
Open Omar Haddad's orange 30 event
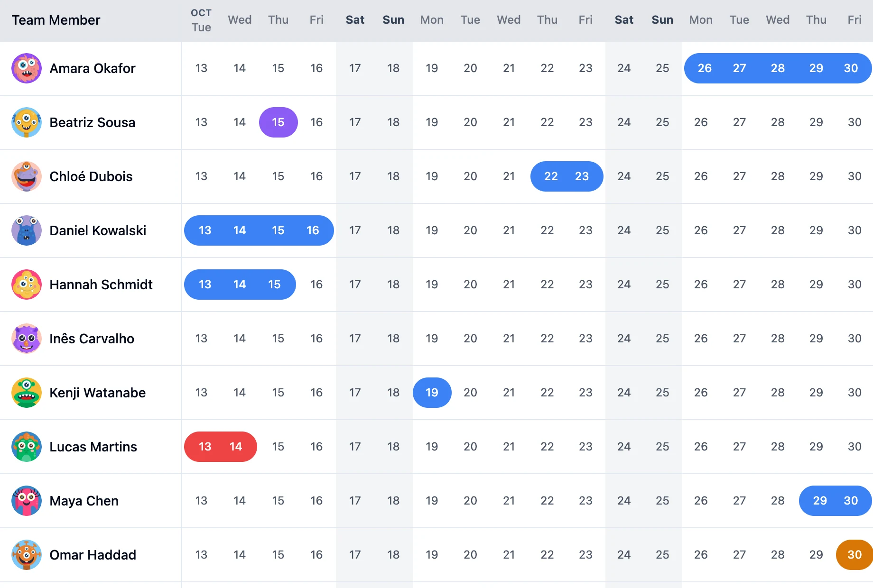(x=854, y=555)
